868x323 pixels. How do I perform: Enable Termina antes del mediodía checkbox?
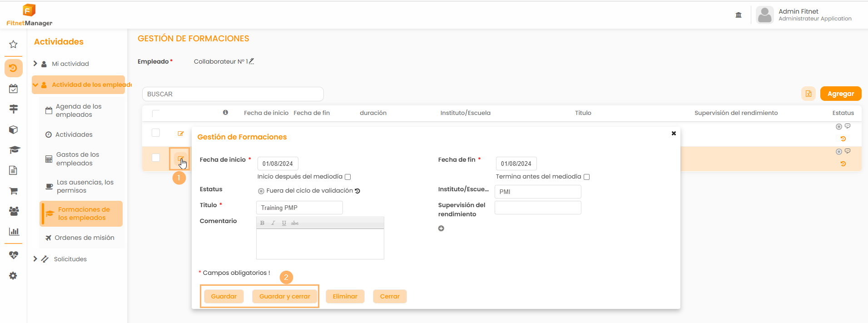point(586,177)
